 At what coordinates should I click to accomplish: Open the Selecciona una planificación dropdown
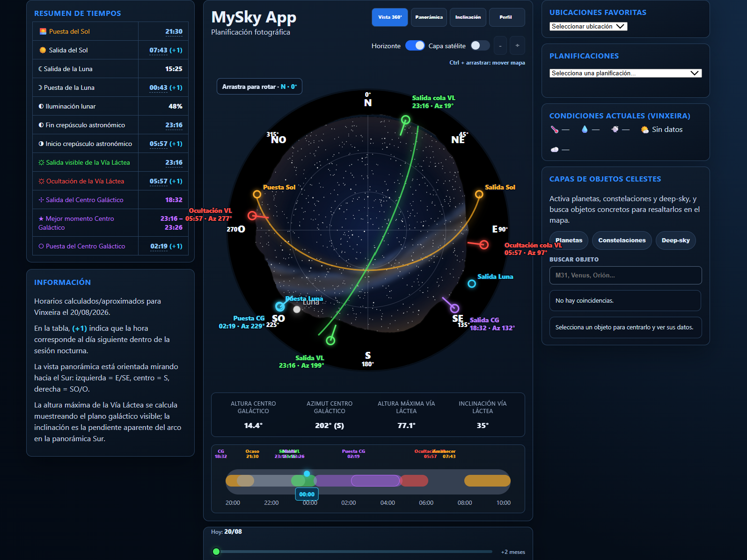[x=625, y=73]
